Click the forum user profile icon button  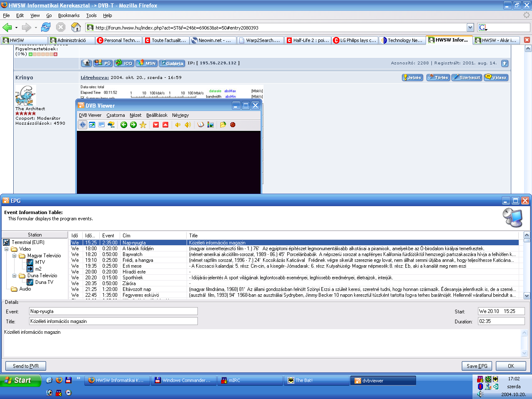coord(86,63)
